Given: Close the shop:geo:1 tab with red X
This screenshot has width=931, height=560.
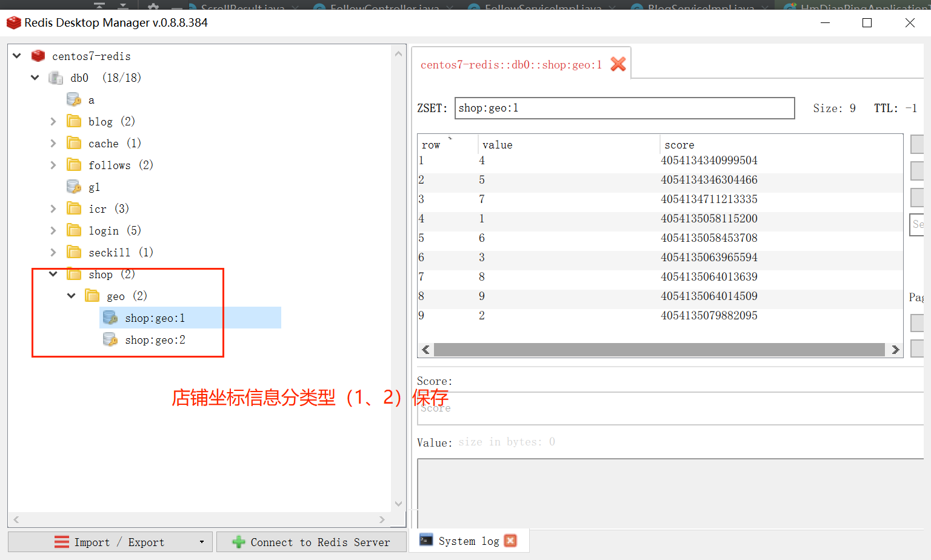Looking at the screenshot, I should coord(618,64).
